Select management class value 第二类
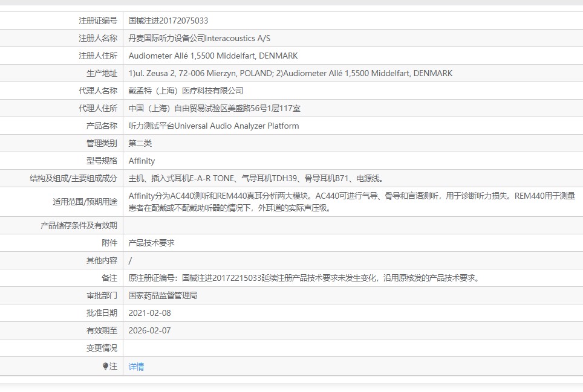This screenshot has height=392, width=583. [140, 143]
